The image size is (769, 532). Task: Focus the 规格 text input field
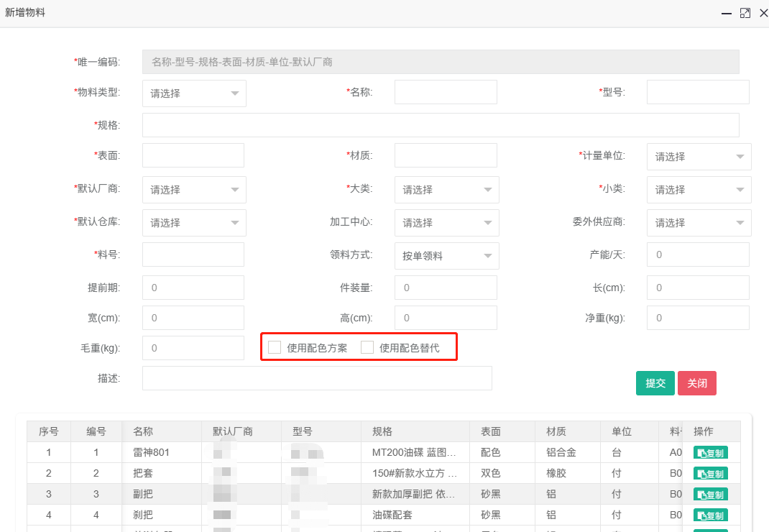pyautogui.click(x=440, y=125)
